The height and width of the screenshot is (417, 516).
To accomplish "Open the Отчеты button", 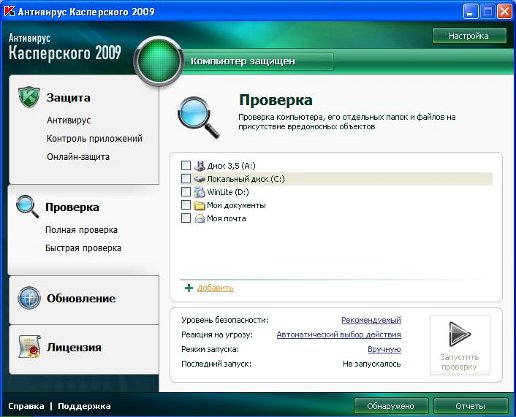I will pos(470,406).
